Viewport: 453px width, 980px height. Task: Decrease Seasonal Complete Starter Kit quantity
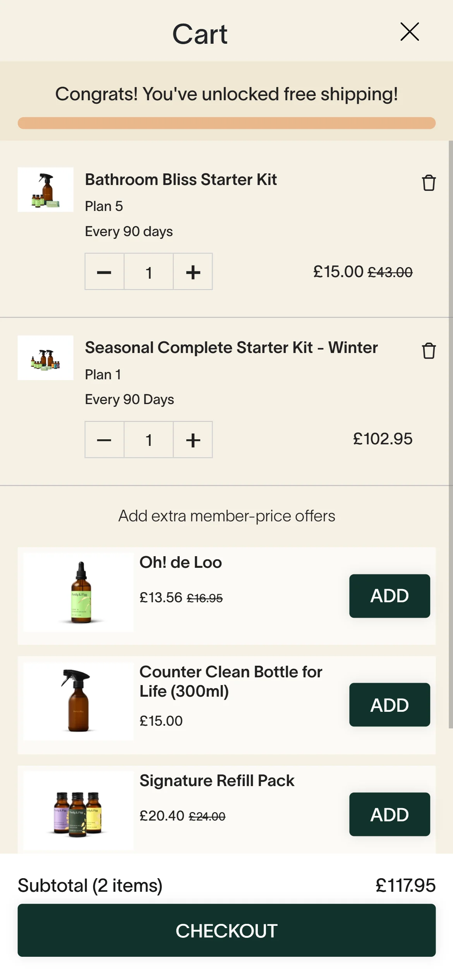pos(105,440)
